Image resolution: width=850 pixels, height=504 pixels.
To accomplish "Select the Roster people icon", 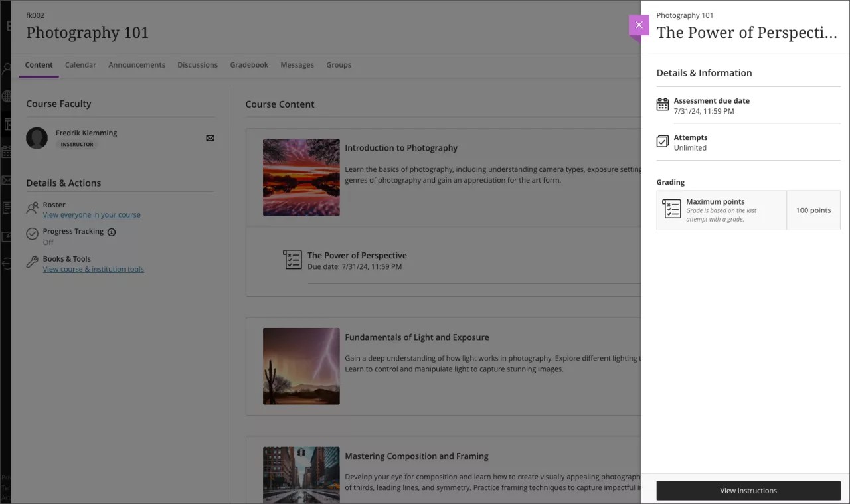I will [x=31, y=207].
